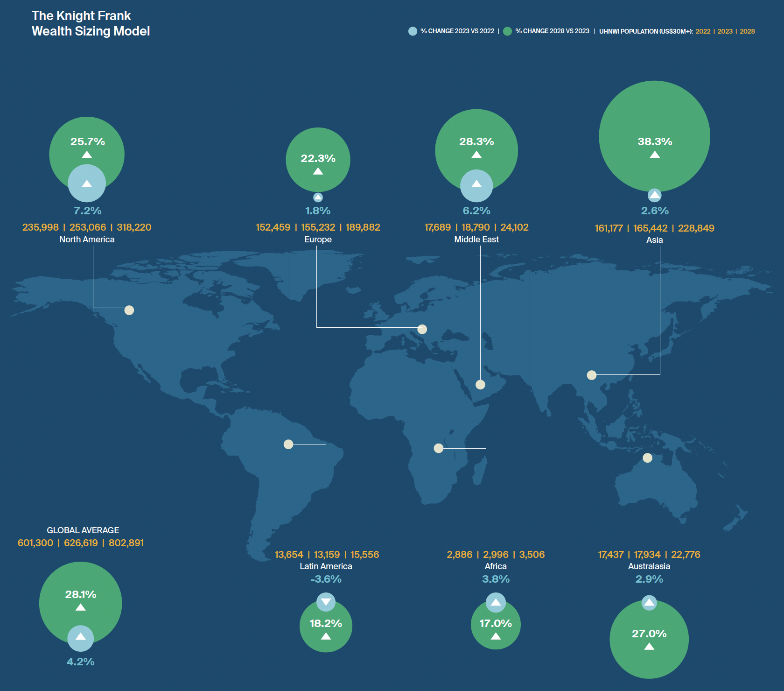Click Global Average 2022 value 601,300
784x691 pixels.
[x=35, y=543]
